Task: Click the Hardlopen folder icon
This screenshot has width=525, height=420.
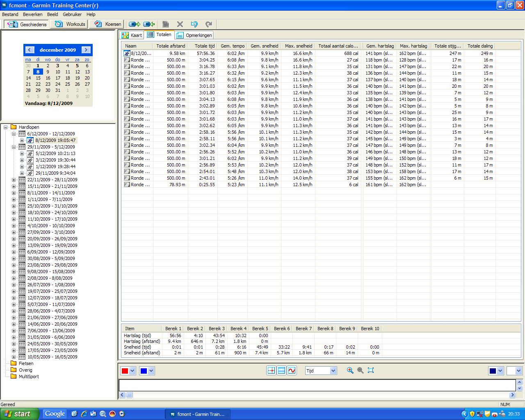Action: 14,127
